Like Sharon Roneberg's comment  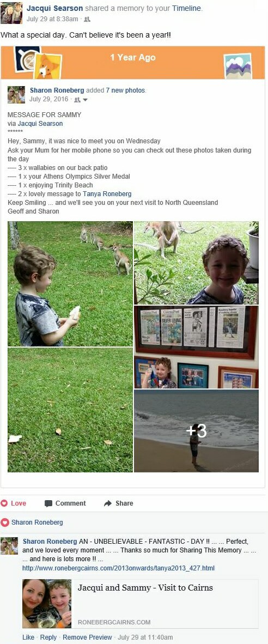tap(28, 637)
